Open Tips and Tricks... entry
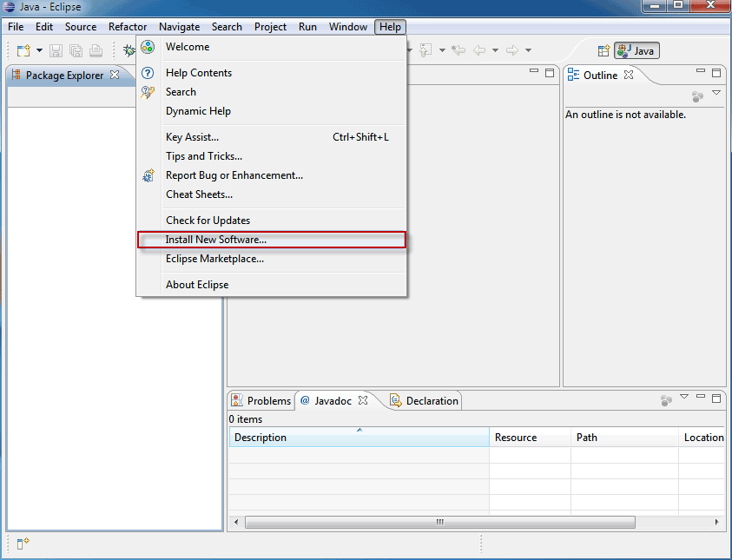Screen dimensions: 732x560 click(x=272, y=156)
